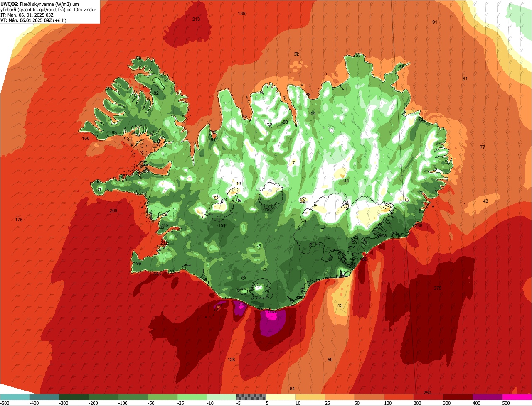Click the '175' ocean value on the map
This screenshot has height=406, width=532.
pos(19,220)
